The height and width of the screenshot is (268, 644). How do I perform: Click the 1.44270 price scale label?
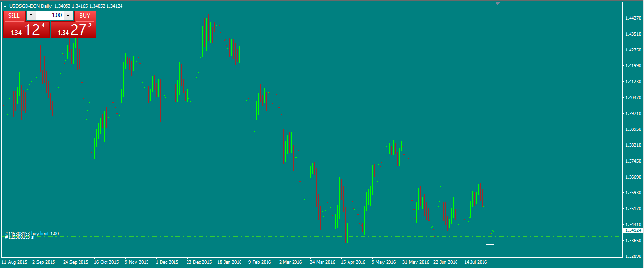(x=633, y=18)
